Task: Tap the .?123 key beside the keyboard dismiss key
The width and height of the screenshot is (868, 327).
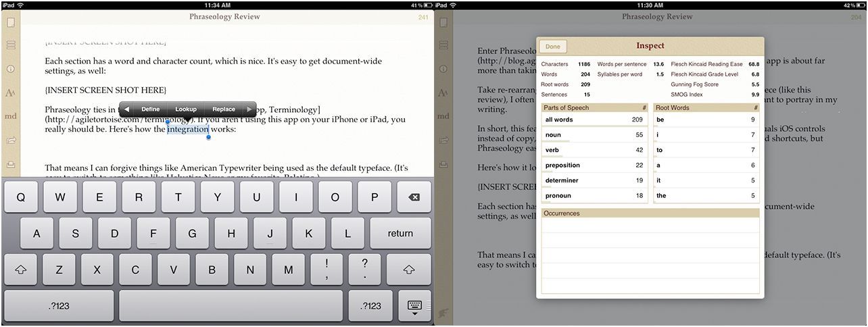Action: pyautogui.click(x=370, y=306)
